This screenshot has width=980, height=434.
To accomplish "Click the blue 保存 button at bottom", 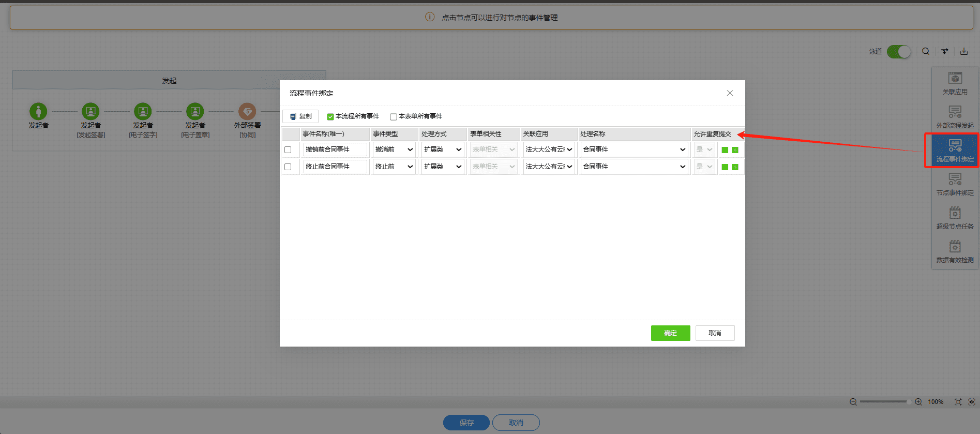I will click(466, 423).
